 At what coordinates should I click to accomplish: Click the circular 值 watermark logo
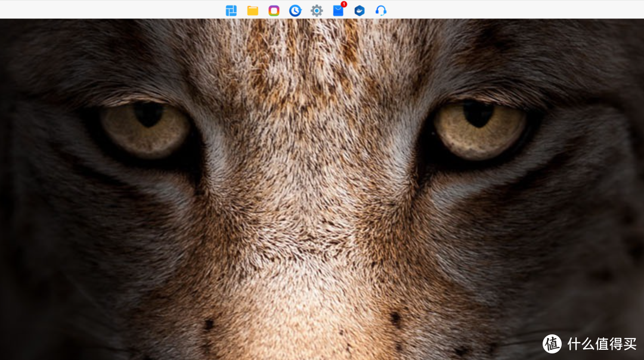point(552,343)
